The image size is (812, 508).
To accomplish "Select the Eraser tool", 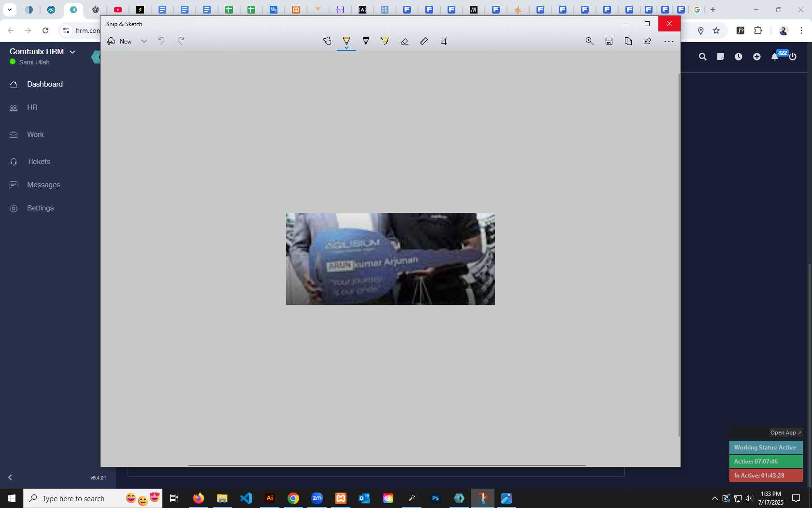I will point(405,41).
